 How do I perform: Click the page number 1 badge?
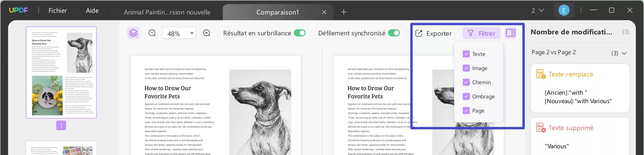coord(61,125)
